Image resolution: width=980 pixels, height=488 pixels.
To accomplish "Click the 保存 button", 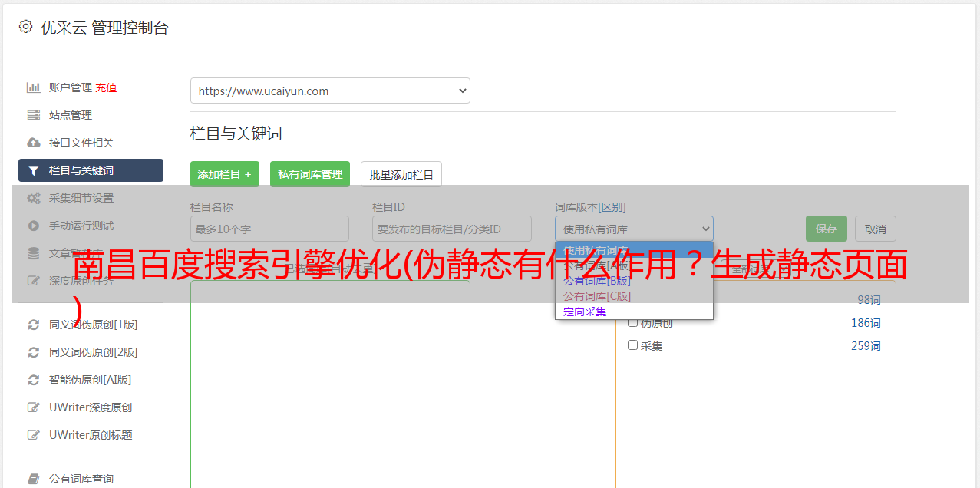I will point(827,229).
